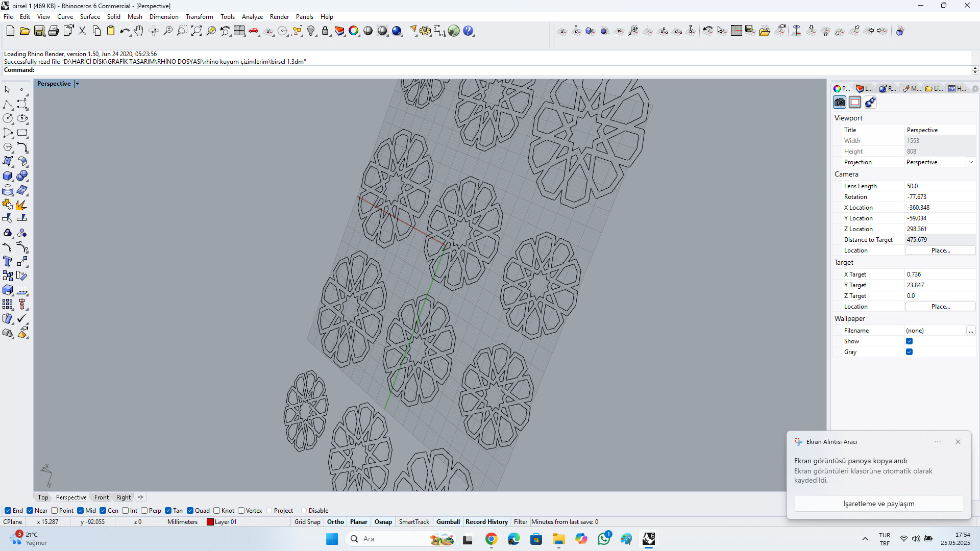Toggle the Cen osnap checkbox
The image size is (980, 551).
point(103,511)
